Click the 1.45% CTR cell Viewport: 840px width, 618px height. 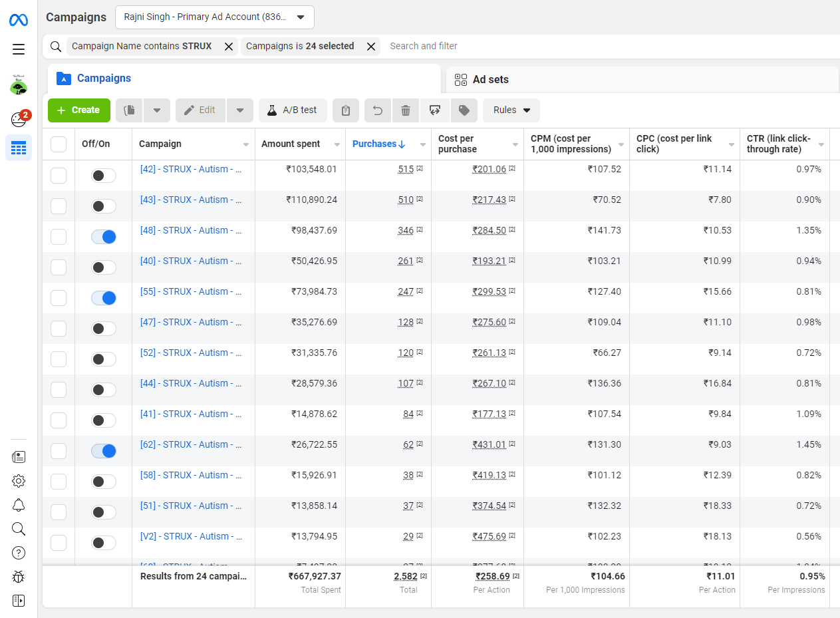click(x=809, y=444)
